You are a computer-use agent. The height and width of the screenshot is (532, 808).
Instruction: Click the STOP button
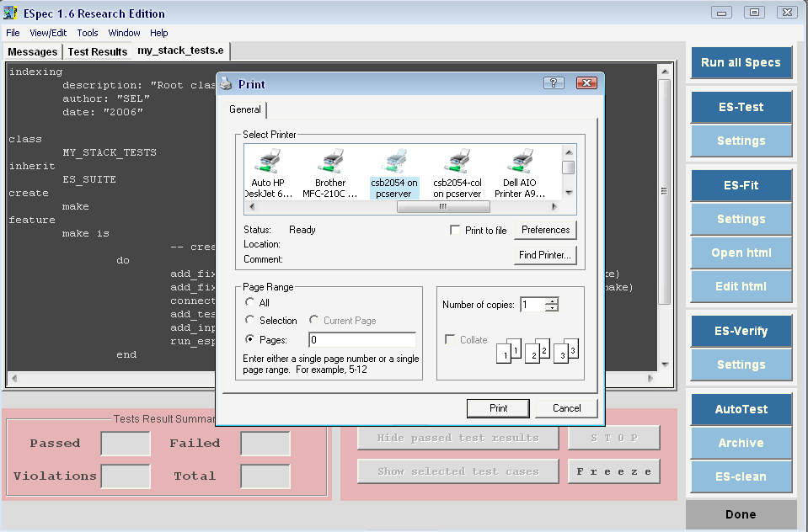(613, 438)
